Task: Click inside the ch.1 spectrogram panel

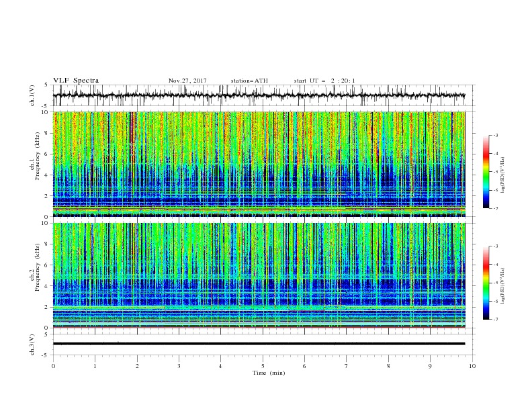Action: click(259, 164)
